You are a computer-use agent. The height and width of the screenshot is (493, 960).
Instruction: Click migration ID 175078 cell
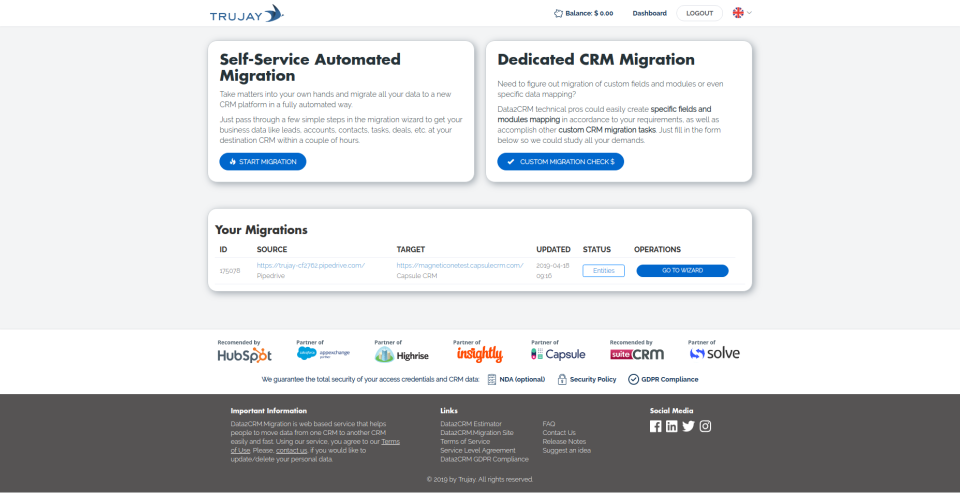click(x=230, y=270)
